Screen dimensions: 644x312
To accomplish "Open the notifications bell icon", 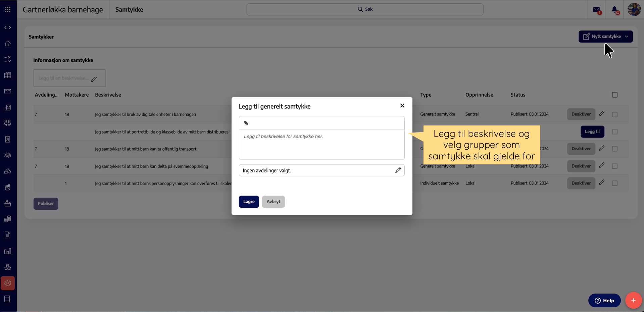I will (x=614, y=10).
